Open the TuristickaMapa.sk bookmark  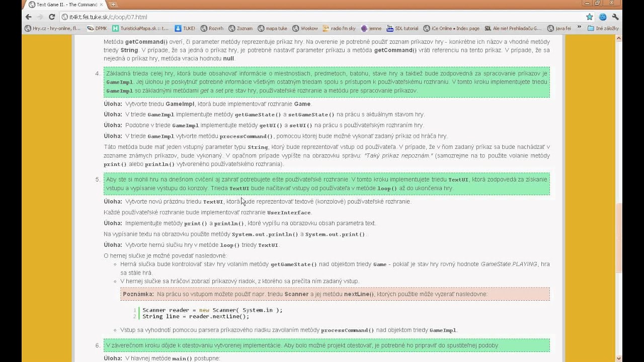click(x=140, y=29)
